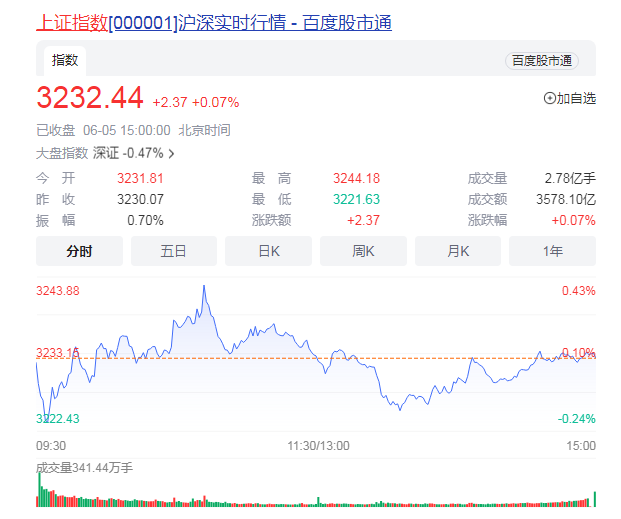Click the 15:00 closing time marker
Viewport: 621px width, 519px height.
580,445
